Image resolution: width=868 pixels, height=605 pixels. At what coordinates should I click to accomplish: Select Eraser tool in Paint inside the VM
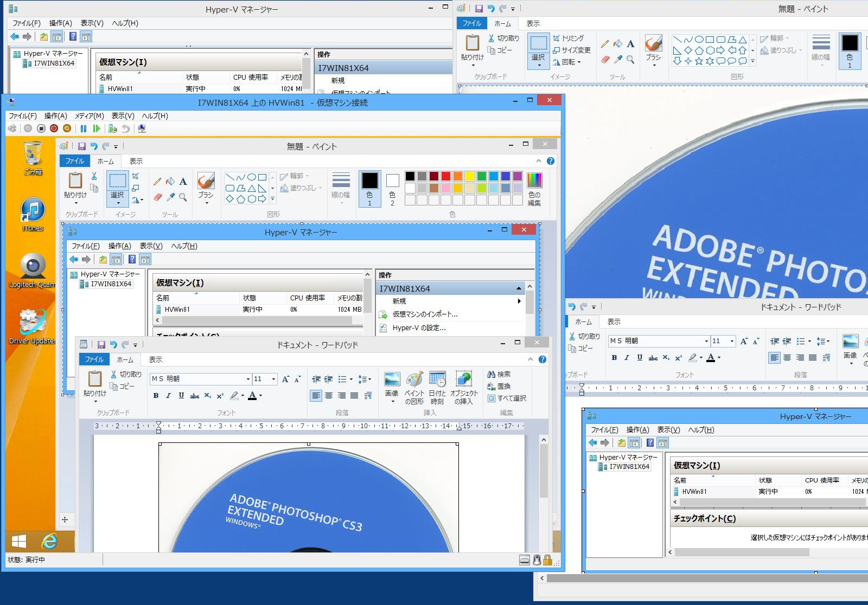point(157,197)
